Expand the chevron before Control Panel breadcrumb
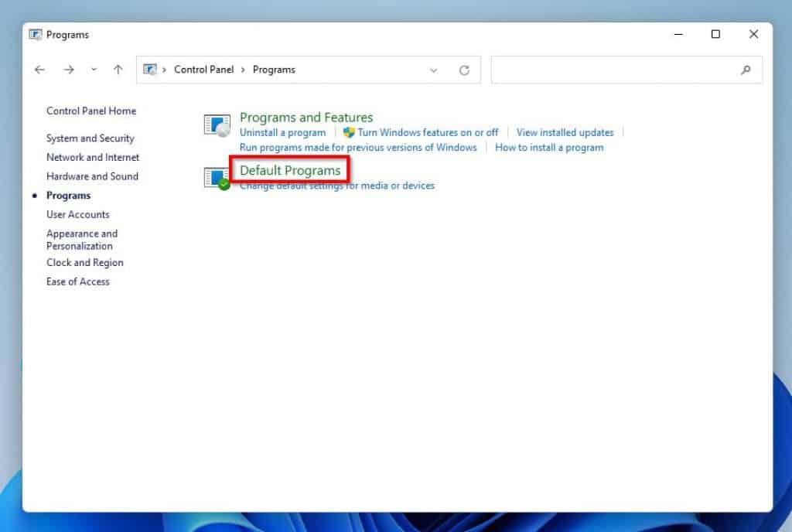The image size is (792, 532). (164, 70)
